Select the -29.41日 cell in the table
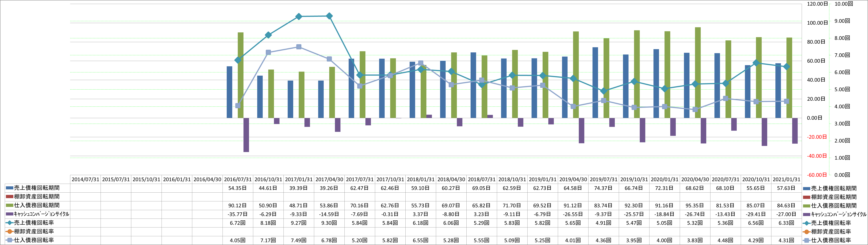 coord(756,214)
